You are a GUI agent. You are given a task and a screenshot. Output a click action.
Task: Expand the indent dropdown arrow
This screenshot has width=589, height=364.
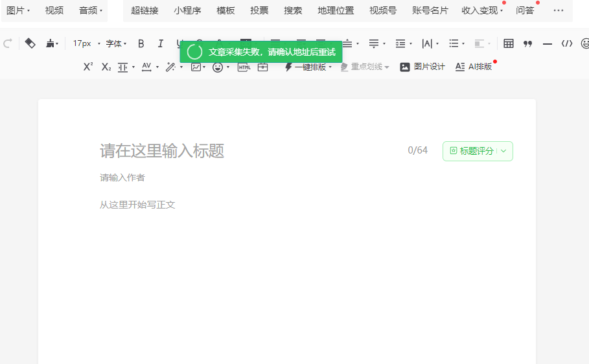tap(411, 44)
